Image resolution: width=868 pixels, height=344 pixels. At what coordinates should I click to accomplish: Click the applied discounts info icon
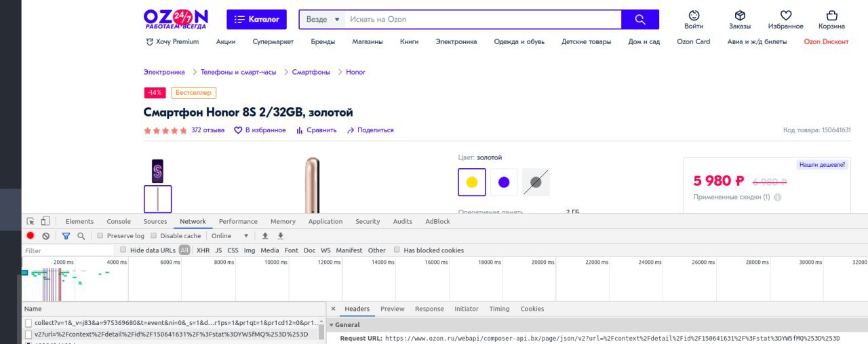pyautogui.click(x=777, y=197)
